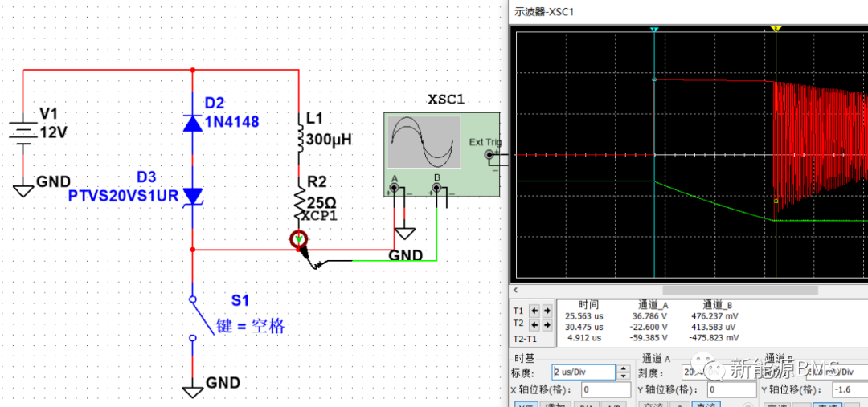Move cursor T1 right with its arrow
This screenshot has width=868, height=407.
tap(547, 311)
